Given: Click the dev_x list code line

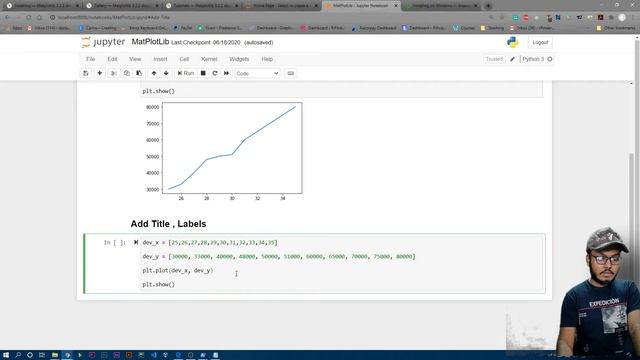Looking at the screenshot, I should click(x=210, y=242).
